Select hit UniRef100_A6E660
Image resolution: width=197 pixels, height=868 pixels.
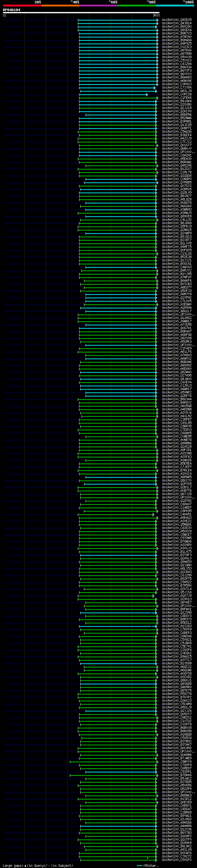point(176,369)
